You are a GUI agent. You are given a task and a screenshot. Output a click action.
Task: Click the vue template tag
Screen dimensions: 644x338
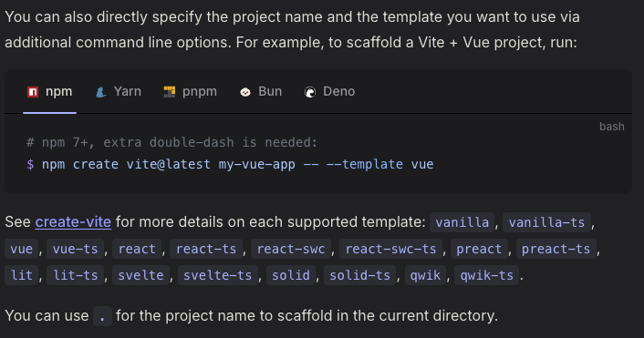tap(21, 249)
